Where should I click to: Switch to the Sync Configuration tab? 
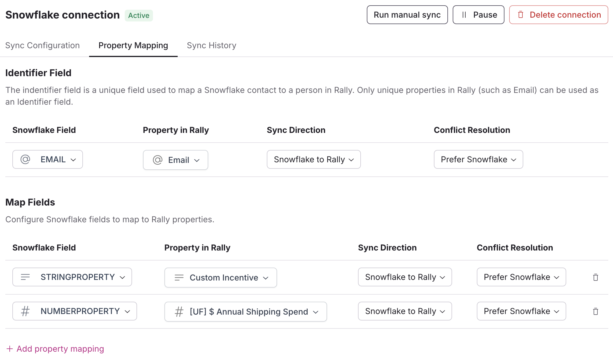click(42, 45)
